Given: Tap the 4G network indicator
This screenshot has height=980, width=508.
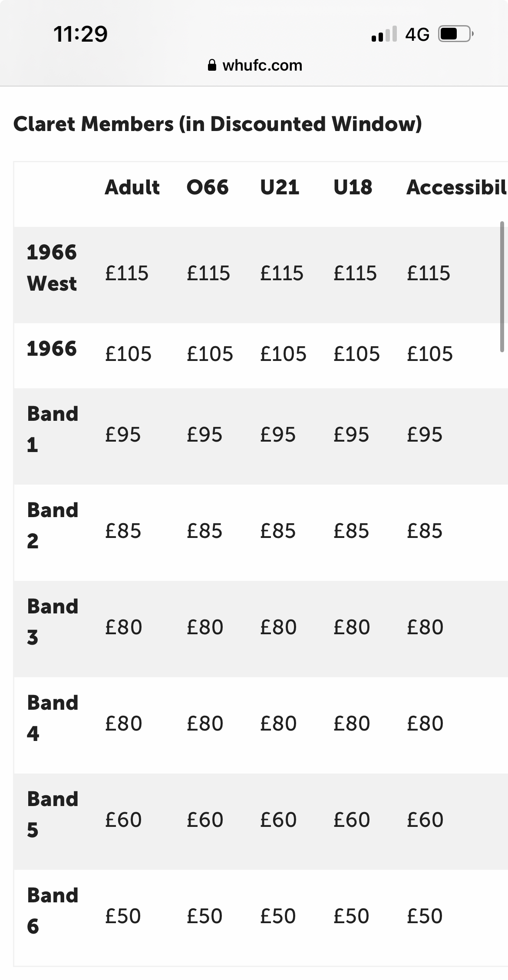Looking at the screenshot, I should 417,34.
